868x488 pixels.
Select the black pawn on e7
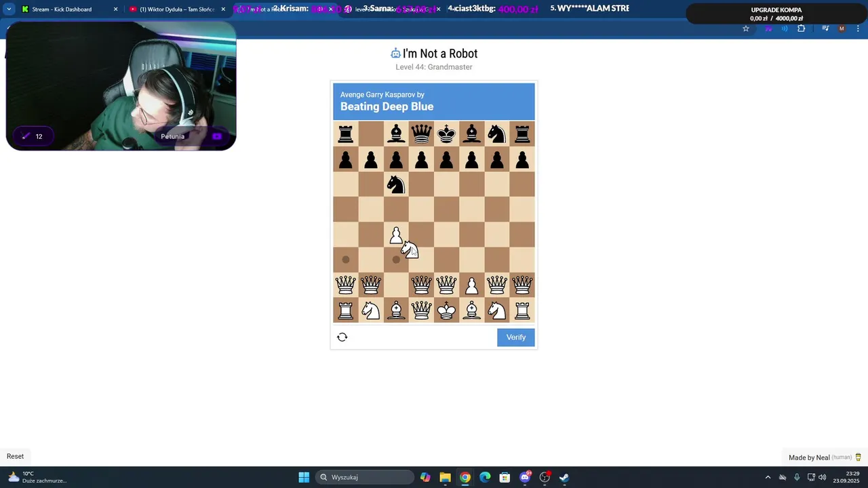coord(446,159)
